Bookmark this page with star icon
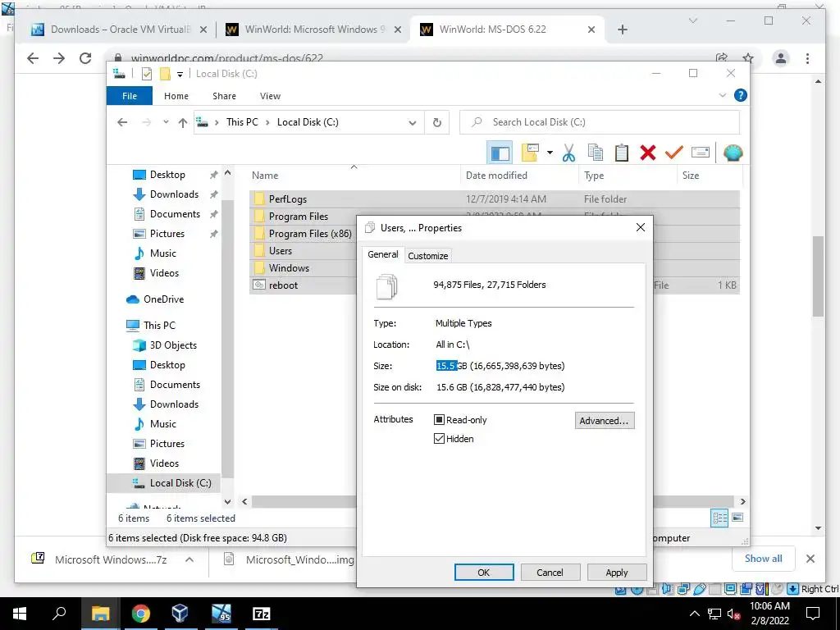The image size is (840, 630). [748, 58]
